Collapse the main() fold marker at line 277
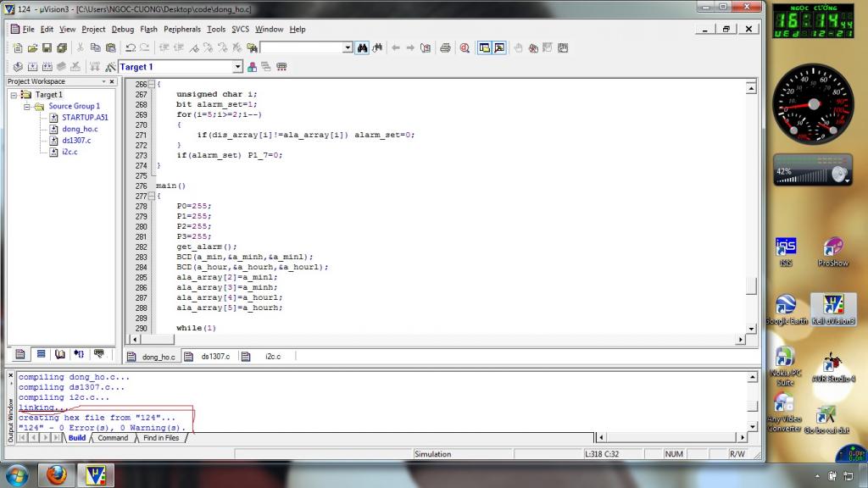Screen dimensions: 868x488 coord(152,196)
